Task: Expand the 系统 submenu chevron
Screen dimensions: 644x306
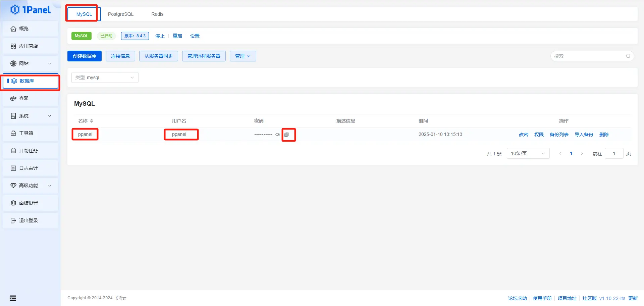Action: coord(50,116)
